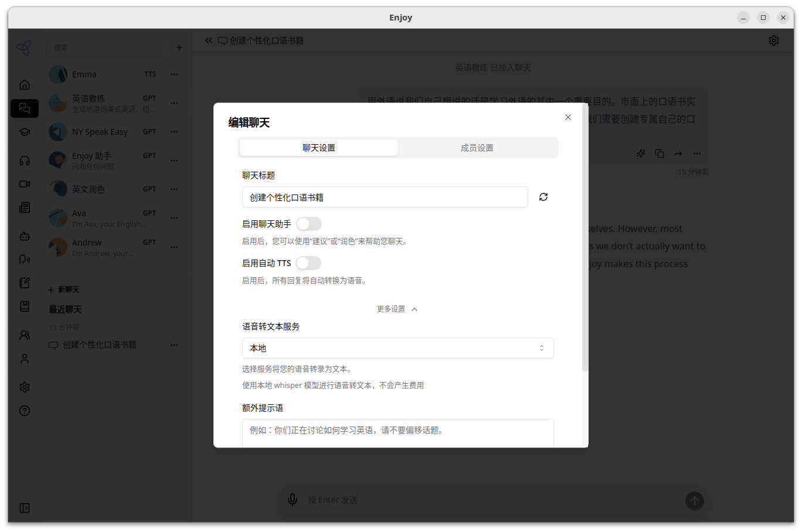Turn on 启用自动 TTS
The image size is (802, 532).
309,262
